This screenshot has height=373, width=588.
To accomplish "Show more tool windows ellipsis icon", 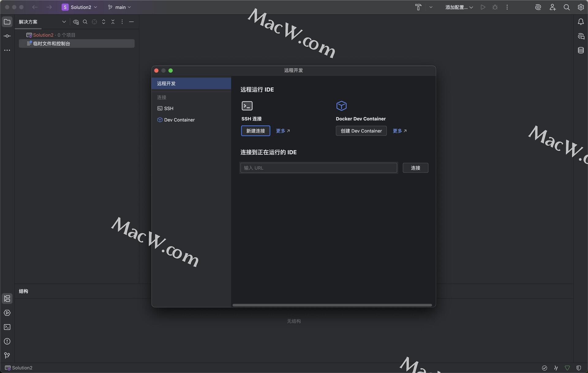I will [7, 50].
